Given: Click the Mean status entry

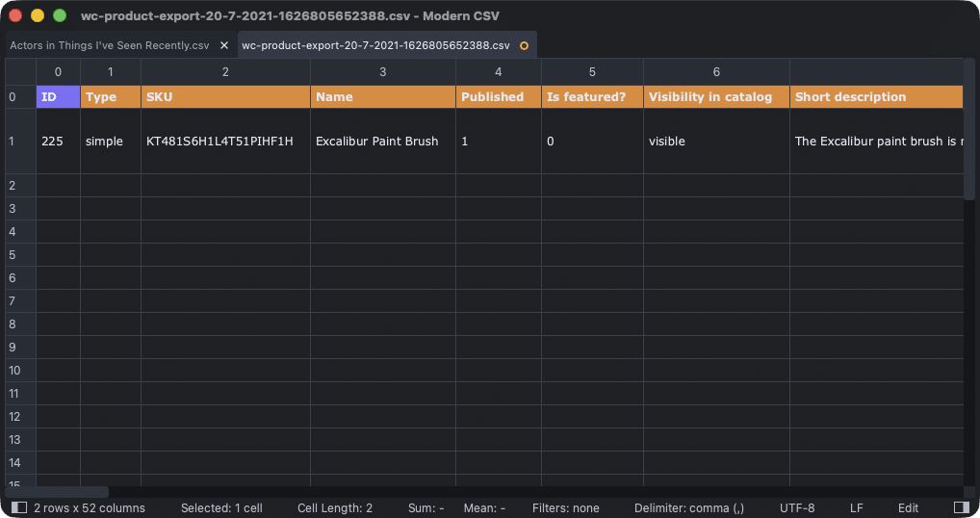Looking at the screenshot, I should 484,508.
